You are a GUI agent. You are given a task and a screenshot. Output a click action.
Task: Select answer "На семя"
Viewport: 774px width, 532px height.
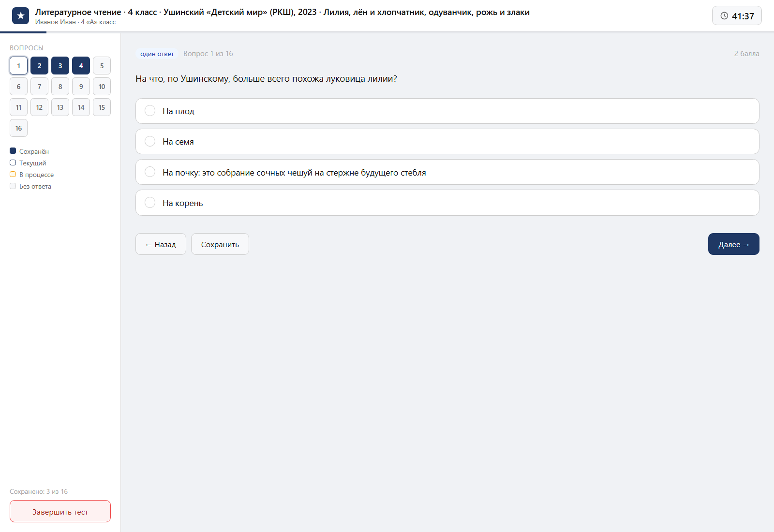pos(447,142)
